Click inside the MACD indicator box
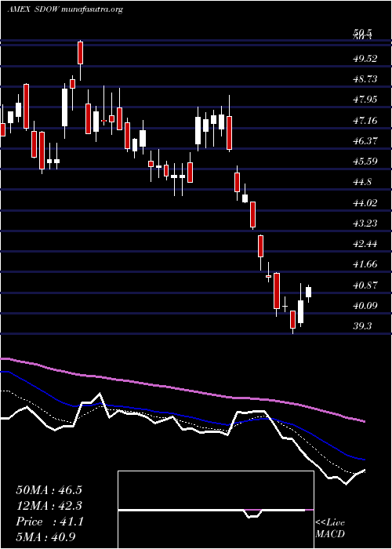 pos(216,510)
